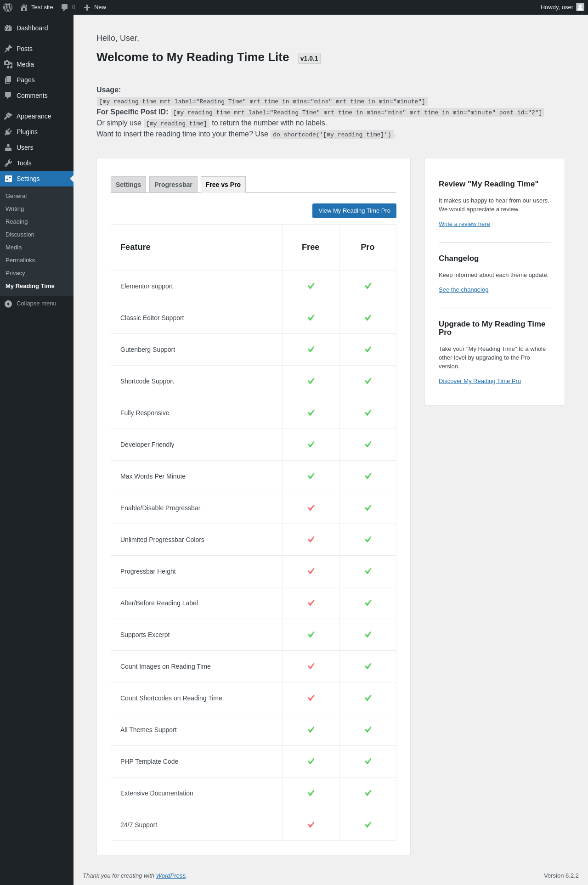Select the Free vs Pro tab
The image size is (588, 885).
(223, 185)
